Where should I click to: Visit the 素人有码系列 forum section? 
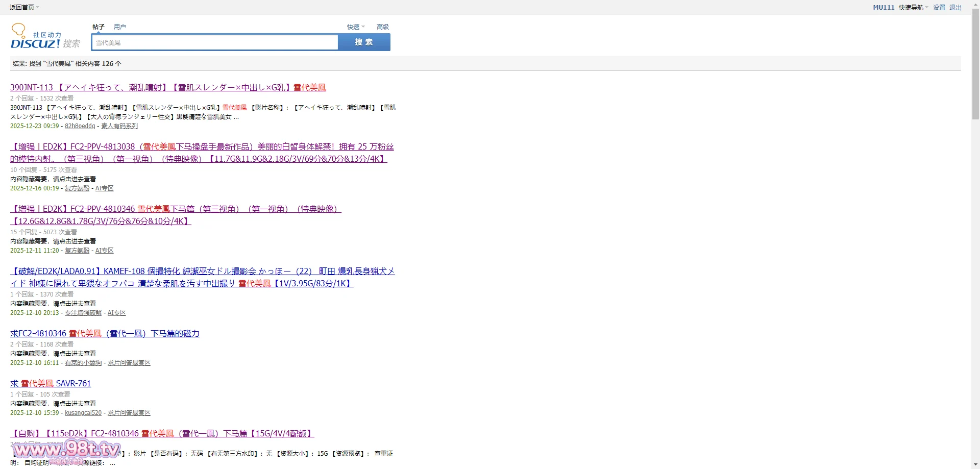(x=119, y=126)
